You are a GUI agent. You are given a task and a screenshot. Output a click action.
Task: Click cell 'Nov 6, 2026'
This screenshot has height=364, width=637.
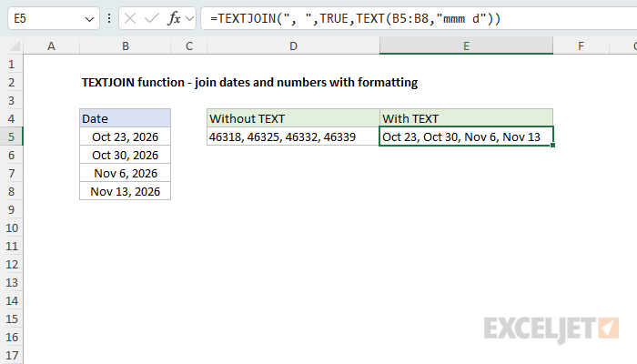126,174
